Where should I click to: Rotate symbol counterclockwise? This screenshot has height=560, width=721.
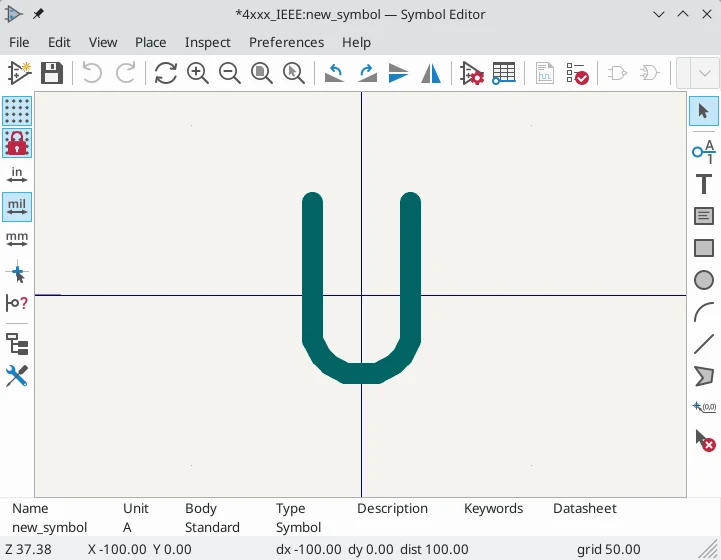click(x=335, y=73)
